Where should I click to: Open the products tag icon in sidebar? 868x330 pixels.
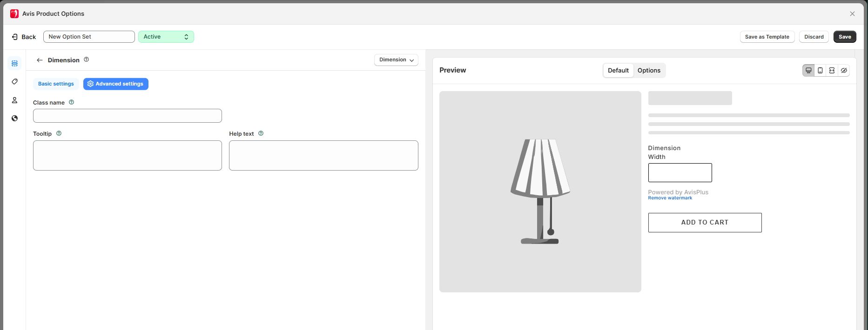(14, 82)
